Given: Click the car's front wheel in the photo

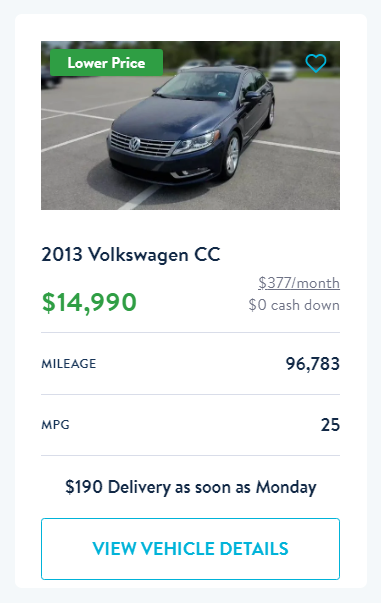Looking at the screenshot, I should coord(231,155).
